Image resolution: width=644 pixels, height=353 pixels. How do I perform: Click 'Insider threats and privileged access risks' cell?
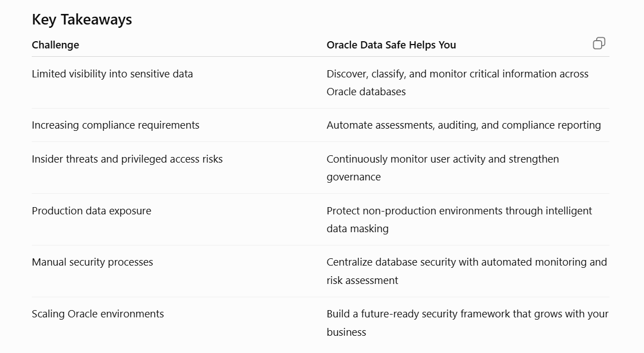127,159
